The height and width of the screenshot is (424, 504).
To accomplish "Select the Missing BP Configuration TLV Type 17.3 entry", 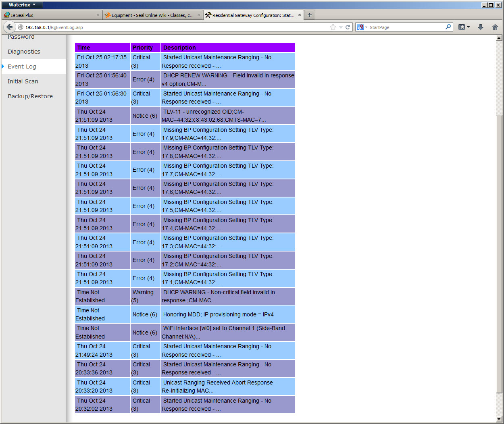I will pyautogui.click(x=228, y=242).
